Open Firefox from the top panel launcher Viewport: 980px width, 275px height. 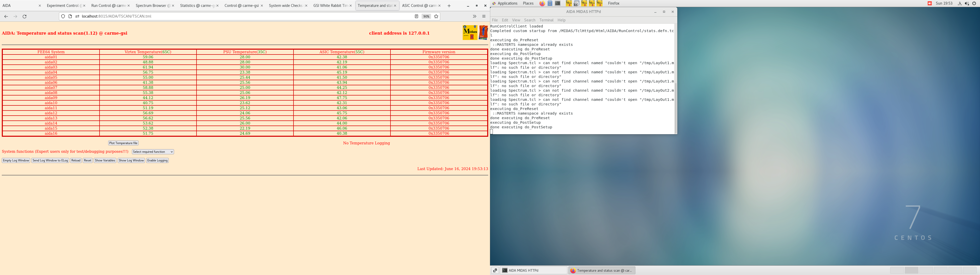click(542, 3)
